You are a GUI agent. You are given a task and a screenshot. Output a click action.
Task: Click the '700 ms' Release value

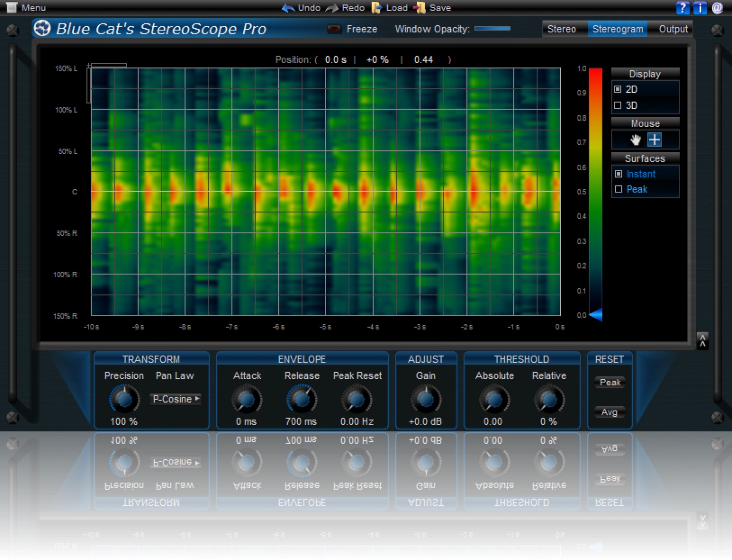click(x=301, y=421)
